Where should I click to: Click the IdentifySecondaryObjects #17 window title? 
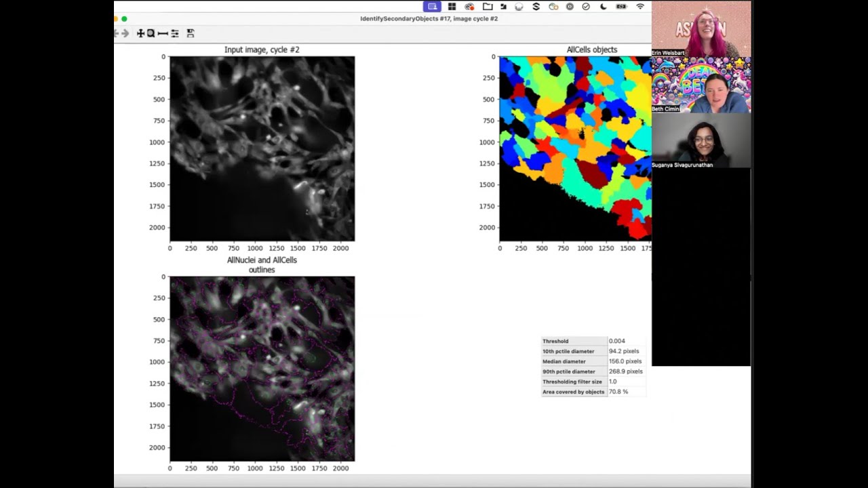click(x=429, y=19)
